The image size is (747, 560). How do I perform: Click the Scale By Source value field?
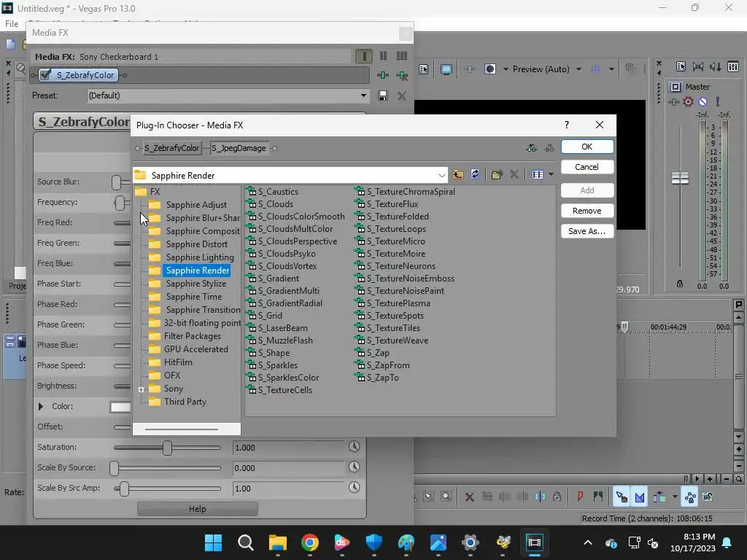(287, 468)
